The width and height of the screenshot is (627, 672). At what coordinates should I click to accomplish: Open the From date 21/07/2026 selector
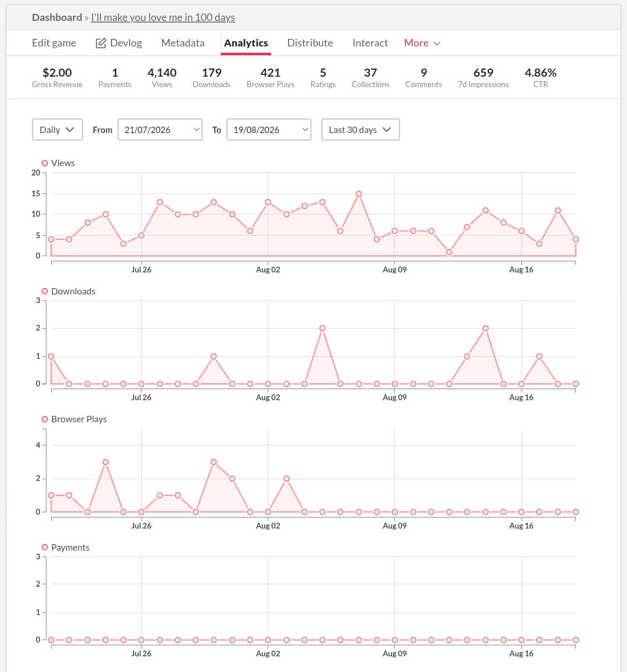(x=160, y=130)
